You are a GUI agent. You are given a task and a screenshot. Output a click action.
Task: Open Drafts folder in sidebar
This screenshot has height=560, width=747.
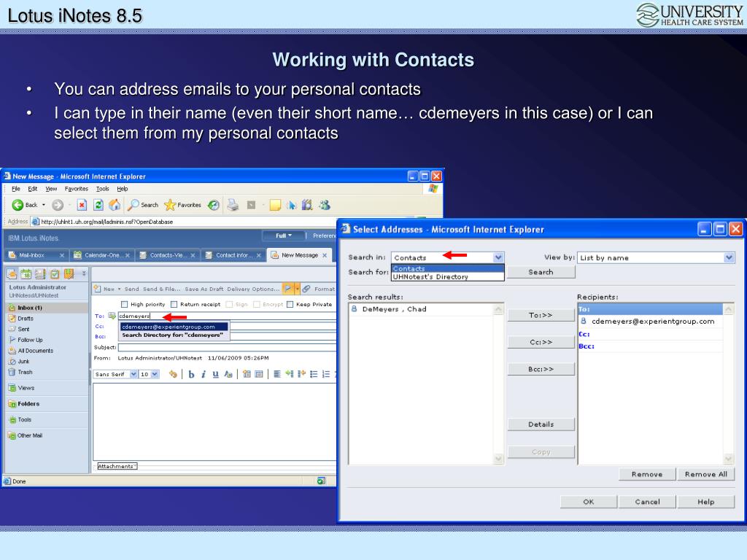(x=26, y=319)
